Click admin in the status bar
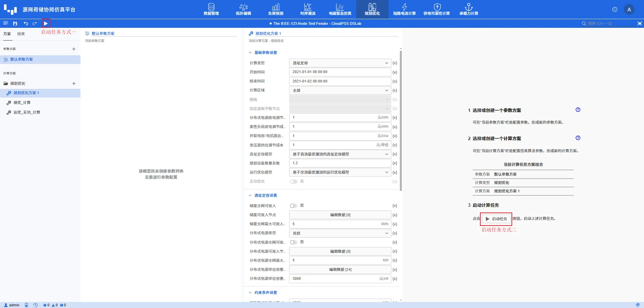644x308 pixels. click(12, 305)
